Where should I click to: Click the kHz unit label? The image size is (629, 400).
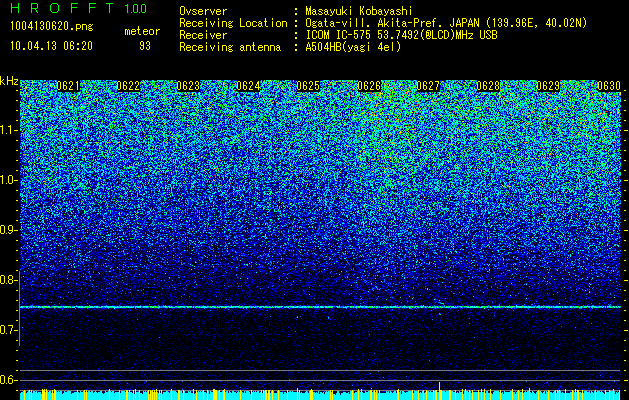point(9,81)
